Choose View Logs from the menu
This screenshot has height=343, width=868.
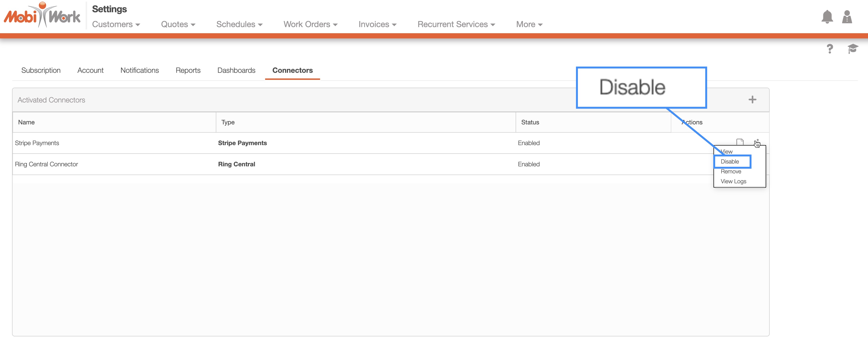(733, 181)
